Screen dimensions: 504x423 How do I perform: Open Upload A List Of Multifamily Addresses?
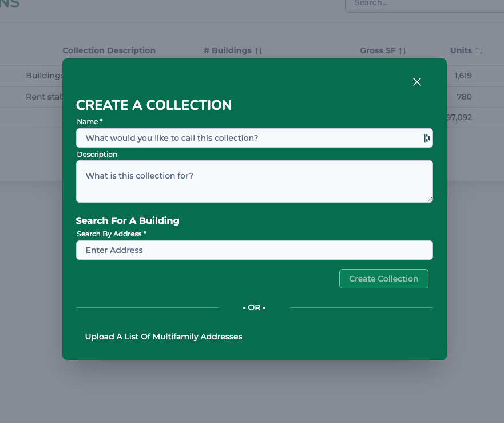[164, 337]
